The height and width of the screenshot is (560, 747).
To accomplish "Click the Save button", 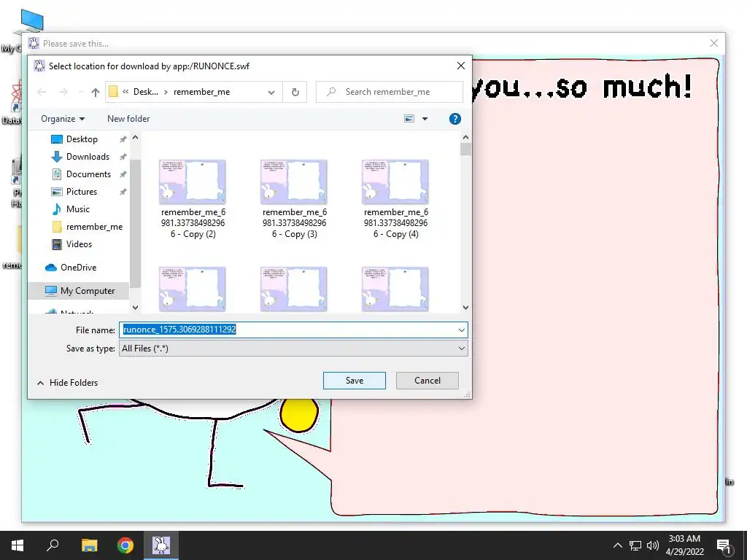I will [x=355, y=381].
